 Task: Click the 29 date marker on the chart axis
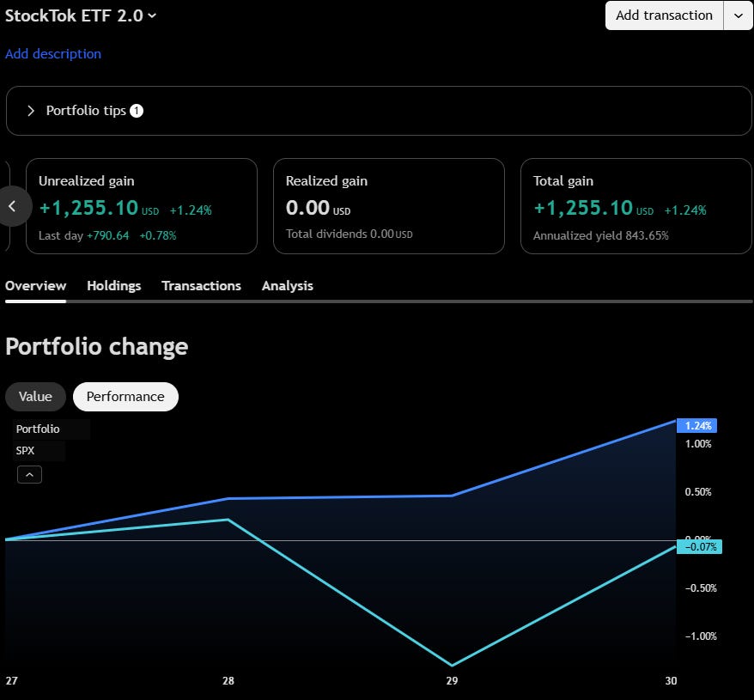452,680
